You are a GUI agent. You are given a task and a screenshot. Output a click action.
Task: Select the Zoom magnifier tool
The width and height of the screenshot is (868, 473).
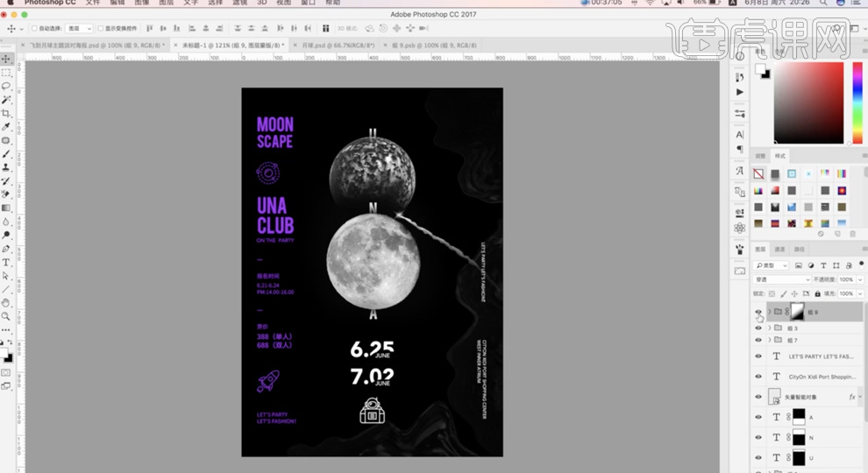[x=6, y=316]
